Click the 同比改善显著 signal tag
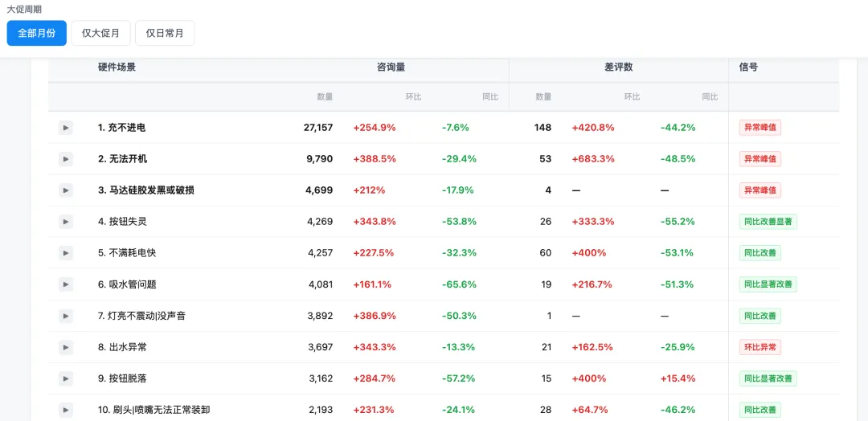The height and width of the screenshot is (421, 868). pos(768,222)
